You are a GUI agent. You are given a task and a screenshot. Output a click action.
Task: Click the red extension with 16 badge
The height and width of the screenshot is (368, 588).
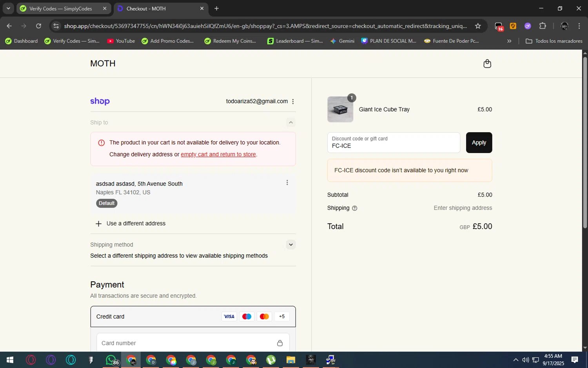click(499, 26)
